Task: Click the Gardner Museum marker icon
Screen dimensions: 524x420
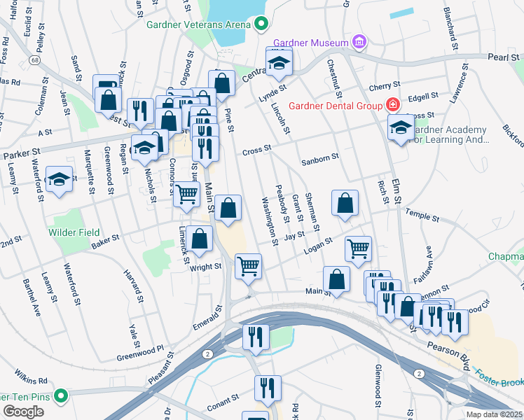Action: (359, 43)
